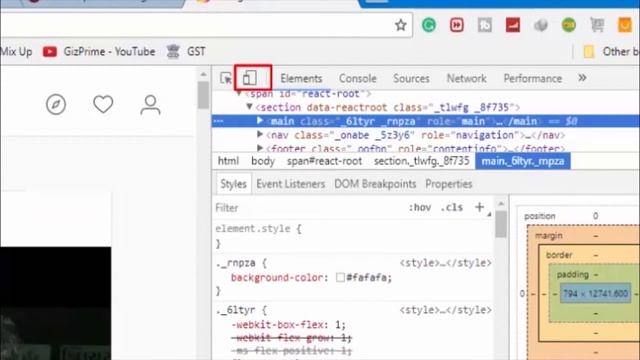Expand the footer contentinfo node
640x360 pixels.
[x=260, y=148]
